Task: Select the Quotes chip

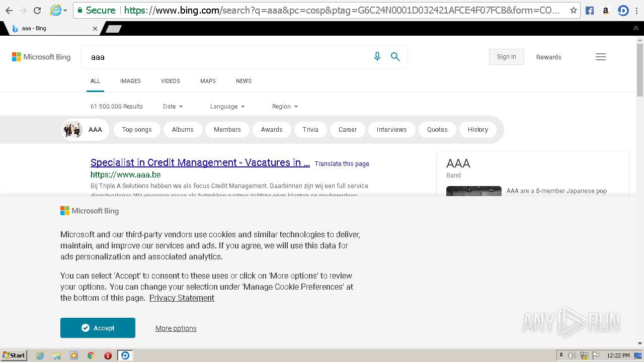Action: pyautogui.click(x=437, y=130)
